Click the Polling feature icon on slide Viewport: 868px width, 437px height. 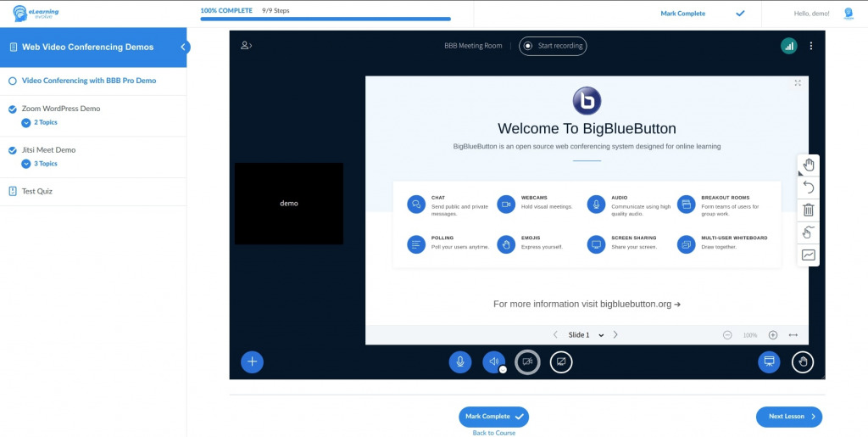pyautogui.click(x=415, y=244)
